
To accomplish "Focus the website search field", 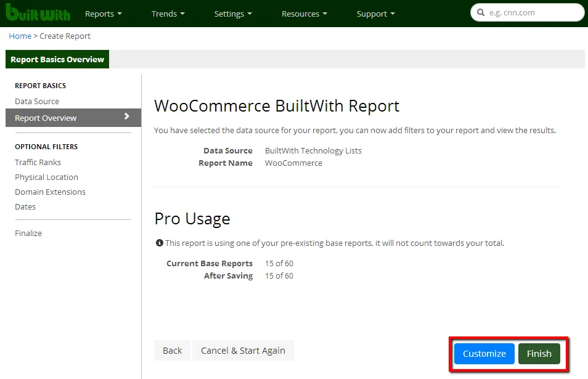I will coord(533,13).
